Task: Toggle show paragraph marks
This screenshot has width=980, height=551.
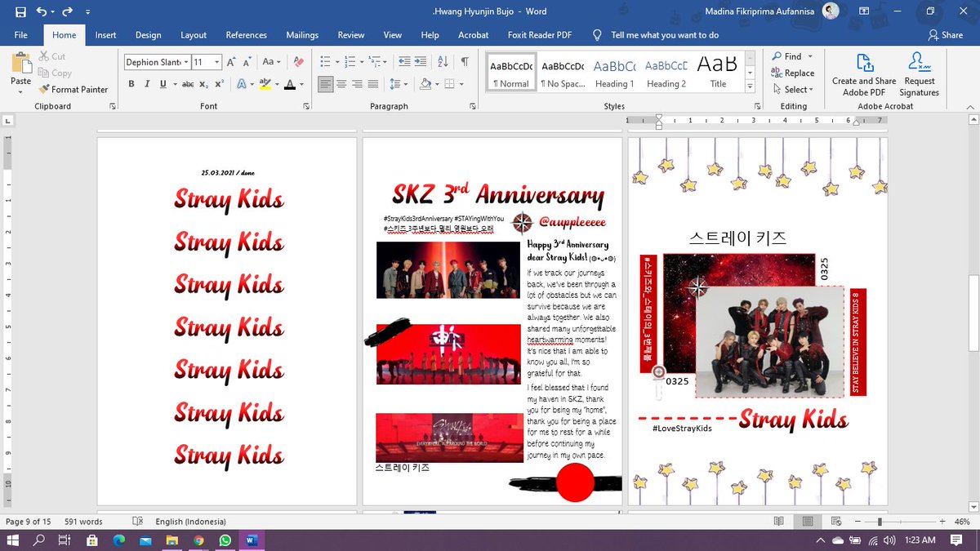Action: [465, 62]
